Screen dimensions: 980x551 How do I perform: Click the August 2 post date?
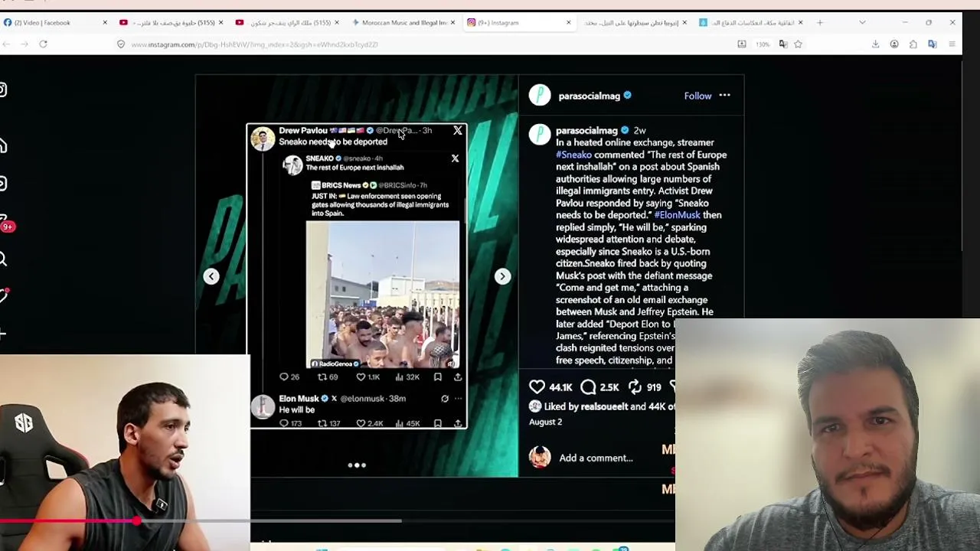(x=545, y=422)
